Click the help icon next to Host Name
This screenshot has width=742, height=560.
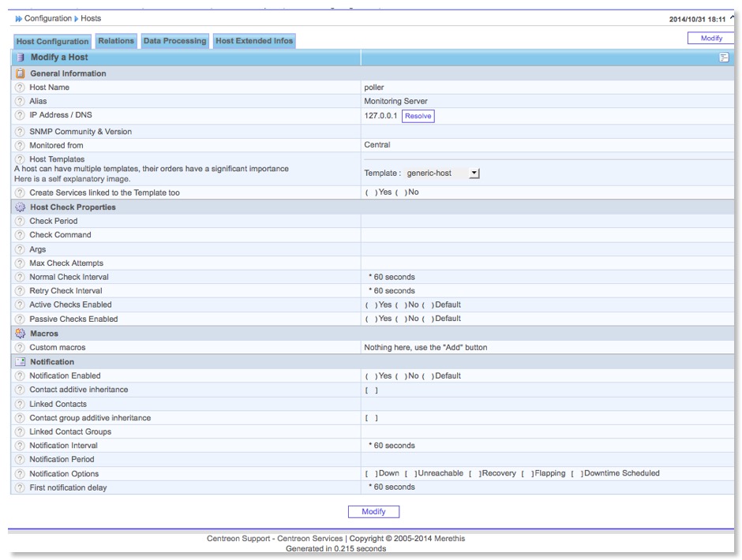20,88
